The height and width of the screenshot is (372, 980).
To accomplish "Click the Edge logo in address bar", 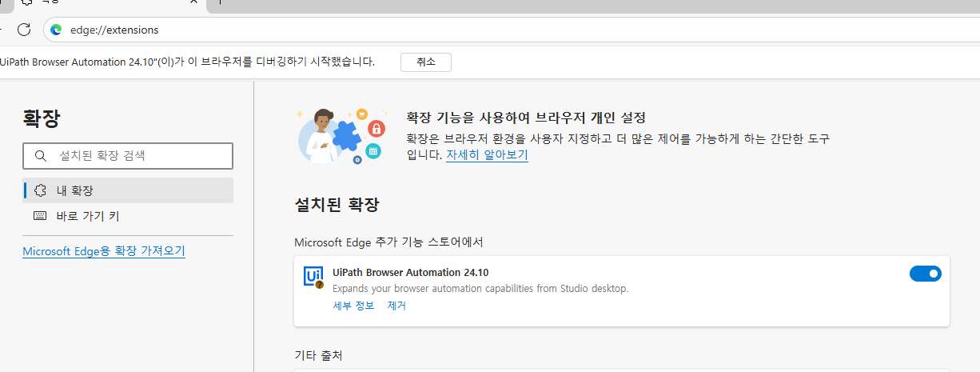I will point(56,30).
